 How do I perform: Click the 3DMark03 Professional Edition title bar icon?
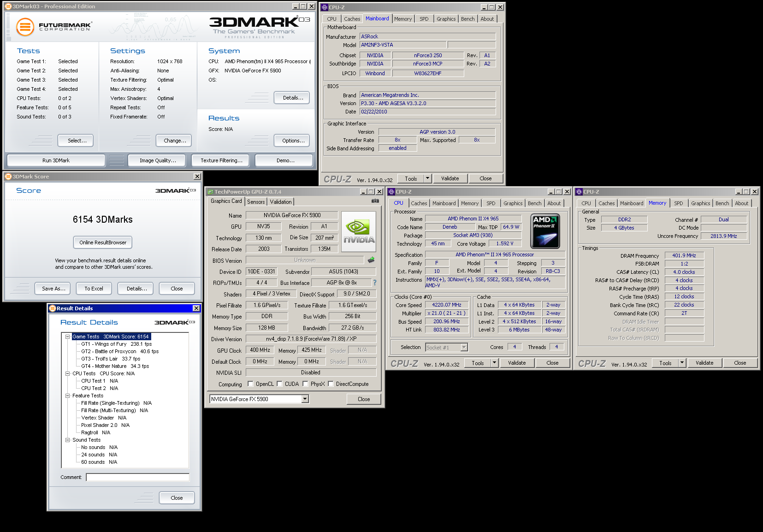tap(8, 6)
